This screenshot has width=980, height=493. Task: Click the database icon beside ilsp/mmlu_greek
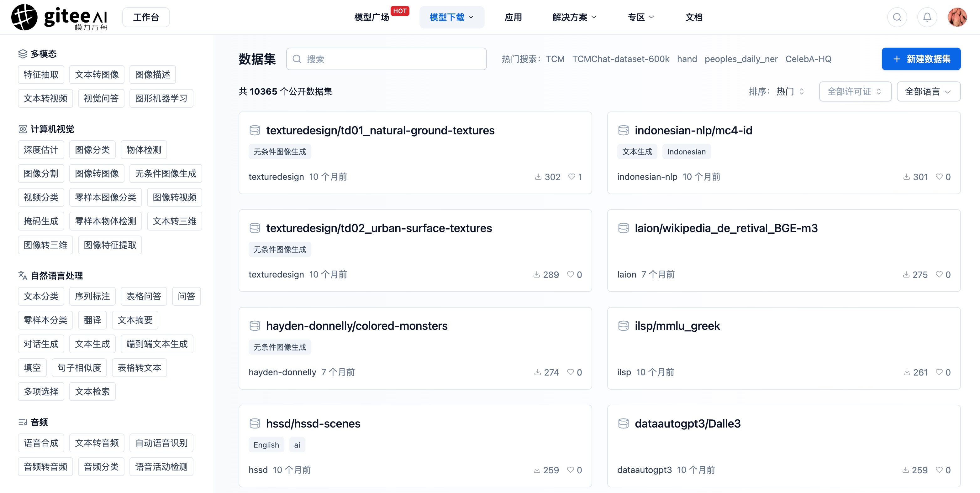[623, 326]
